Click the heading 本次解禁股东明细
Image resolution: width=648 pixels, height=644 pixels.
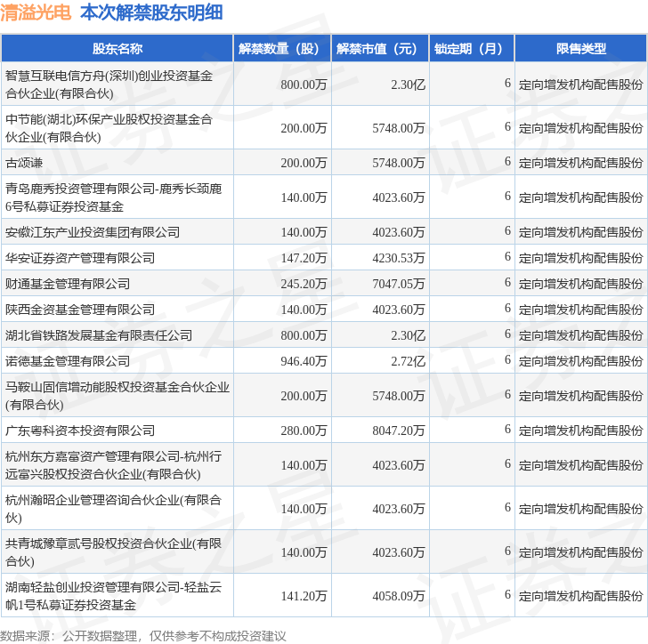point(151,12)
